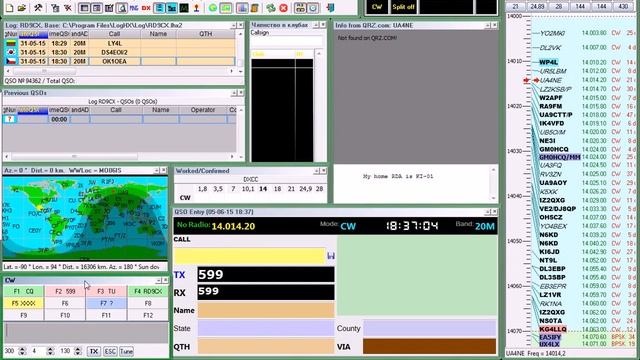
Task: Click the green refresh arrows toolbar icon
Action: click(271, 8)
